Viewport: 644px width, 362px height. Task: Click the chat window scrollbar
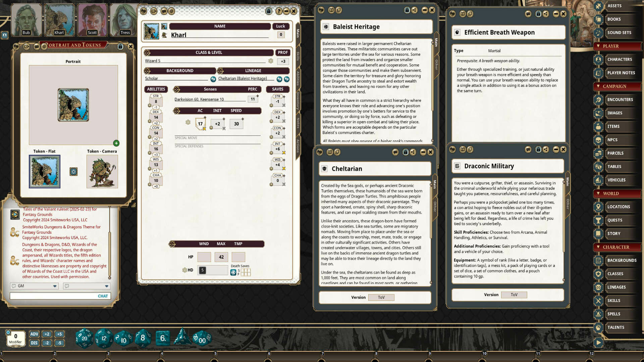click(x=110, y=255)
